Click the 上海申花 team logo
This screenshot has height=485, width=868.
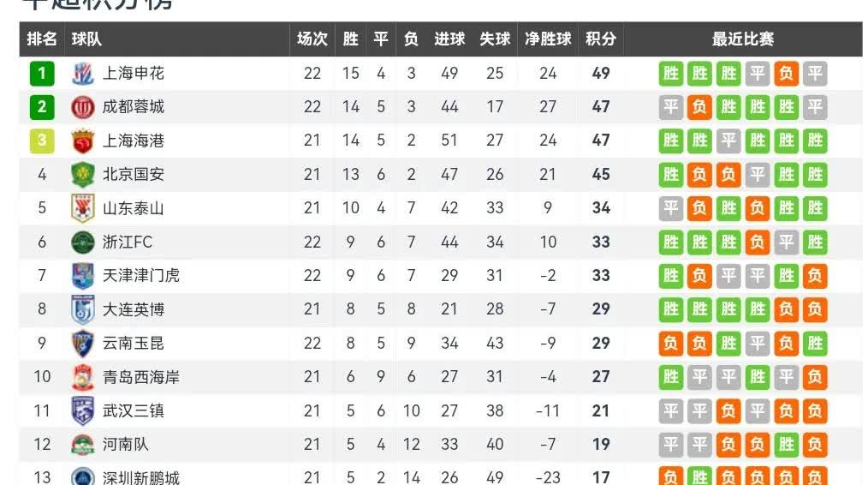[x=82, y=74]
